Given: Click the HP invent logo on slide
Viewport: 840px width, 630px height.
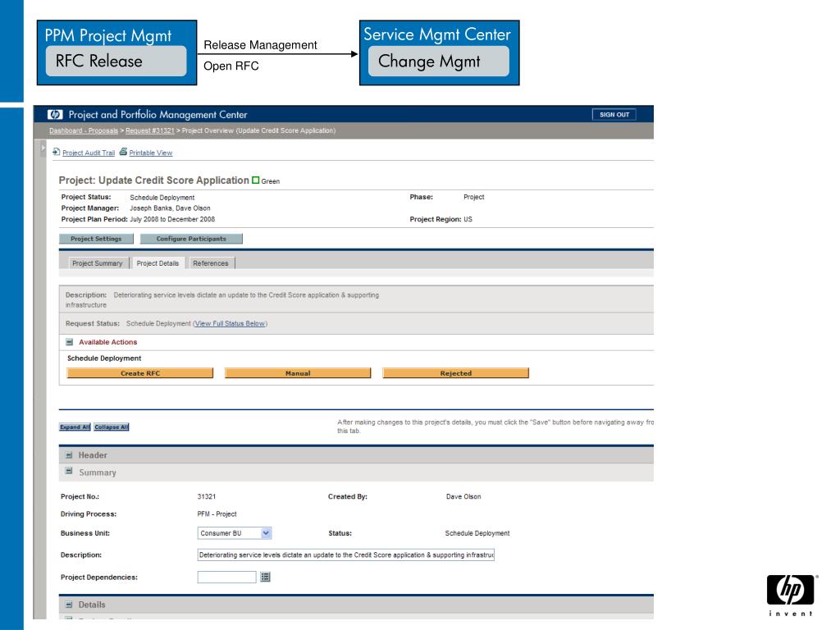Looking at the screenshot, I should [x=791, y=596].
